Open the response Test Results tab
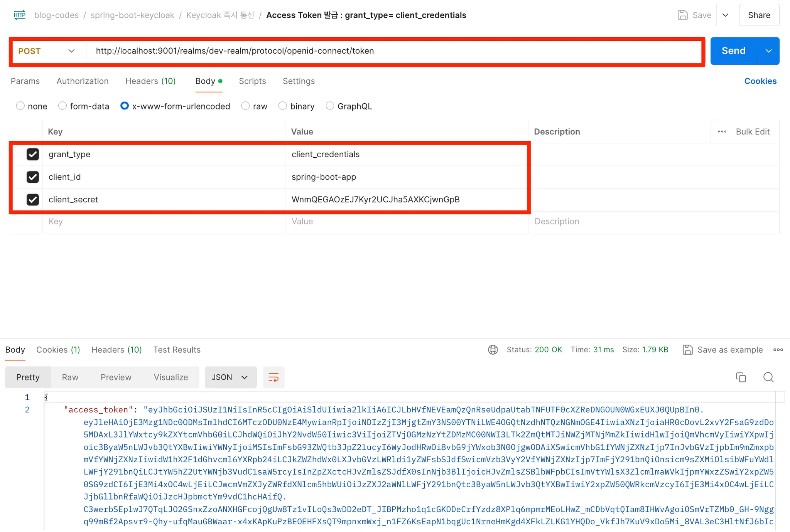 [x=177, y=350]
